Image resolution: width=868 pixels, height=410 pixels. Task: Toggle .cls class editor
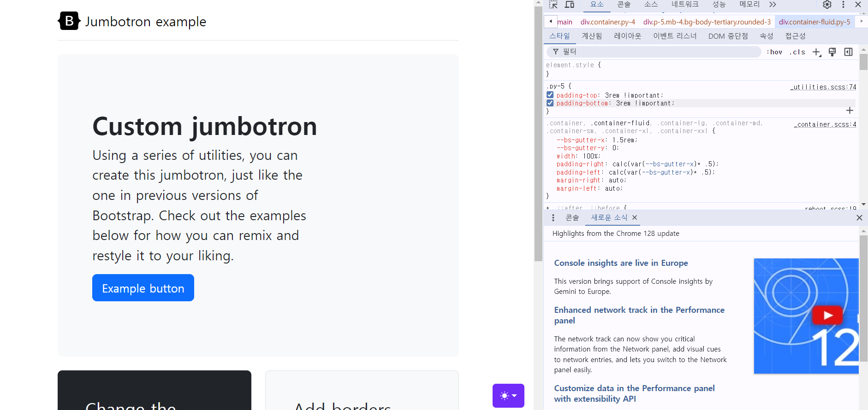797,52
